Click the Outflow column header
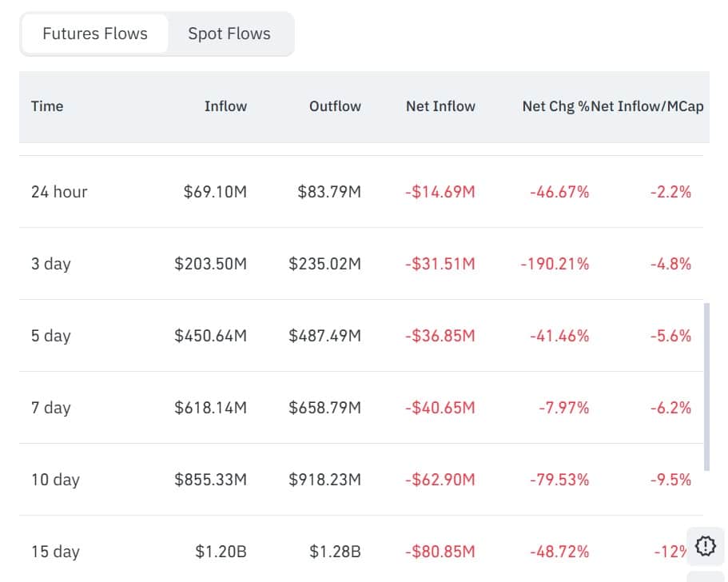728x582 pixels. point(335,106)
